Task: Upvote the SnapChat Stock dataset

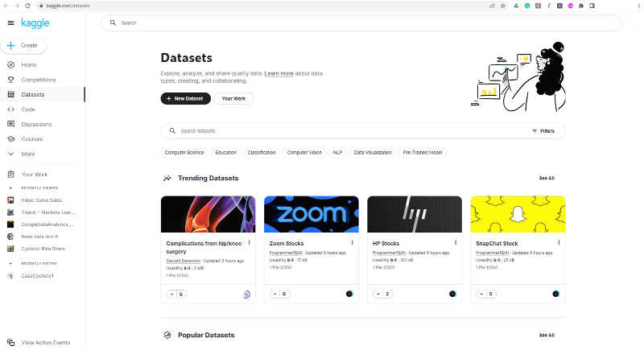Action: tap(481, 294)
